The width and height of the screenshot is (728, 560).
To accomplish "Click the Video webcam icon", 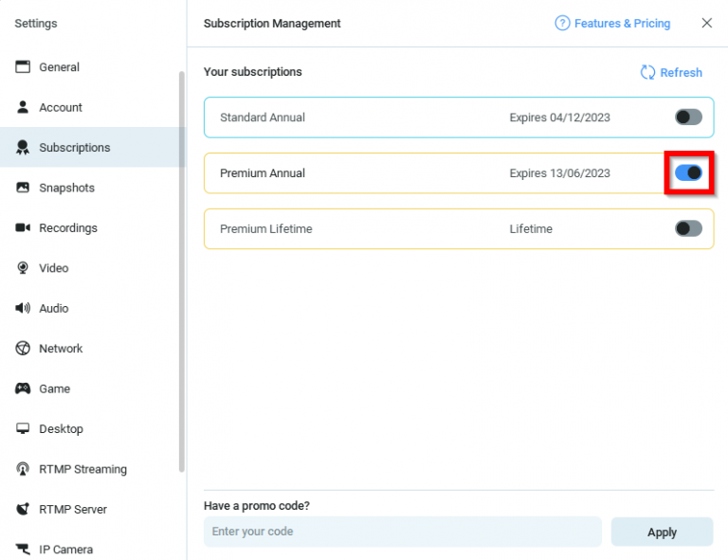I will (23, 268).
